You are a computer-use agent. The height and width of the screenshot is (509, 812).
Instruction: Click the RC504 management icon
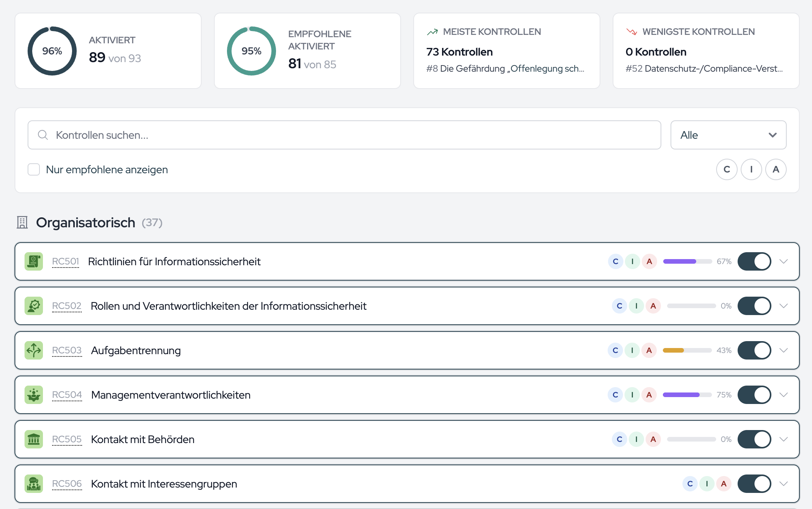[x=34, y=395]
